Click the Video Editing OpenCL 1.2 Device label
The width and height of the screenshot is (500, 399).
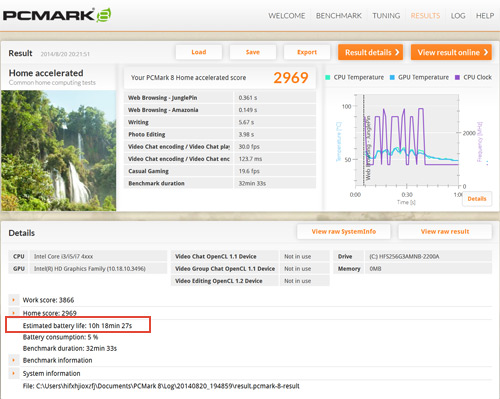point(219,281)
